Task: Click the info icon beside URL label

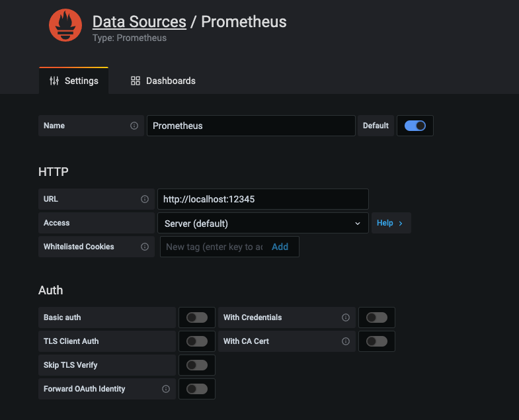Action: (145, 199)
